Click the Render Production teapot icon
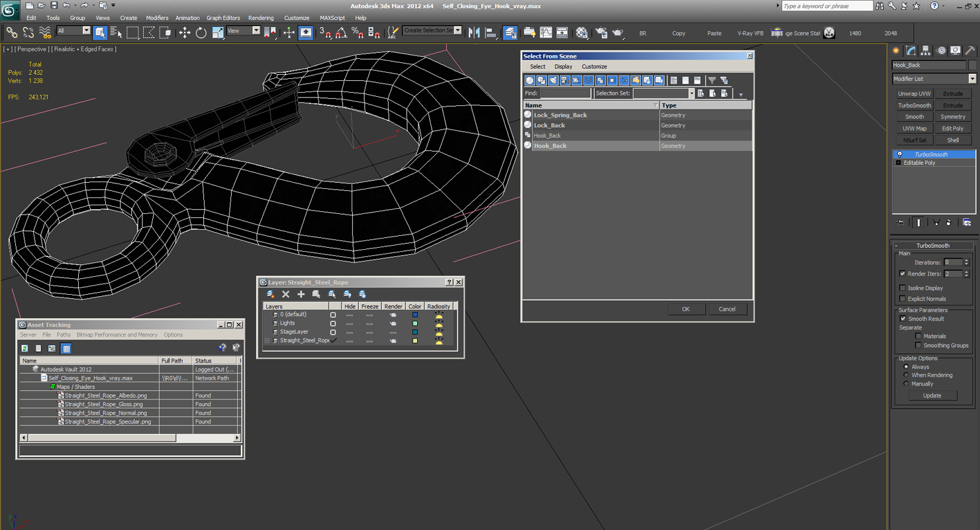The image size is (980, 530). (x=617, y=32)
